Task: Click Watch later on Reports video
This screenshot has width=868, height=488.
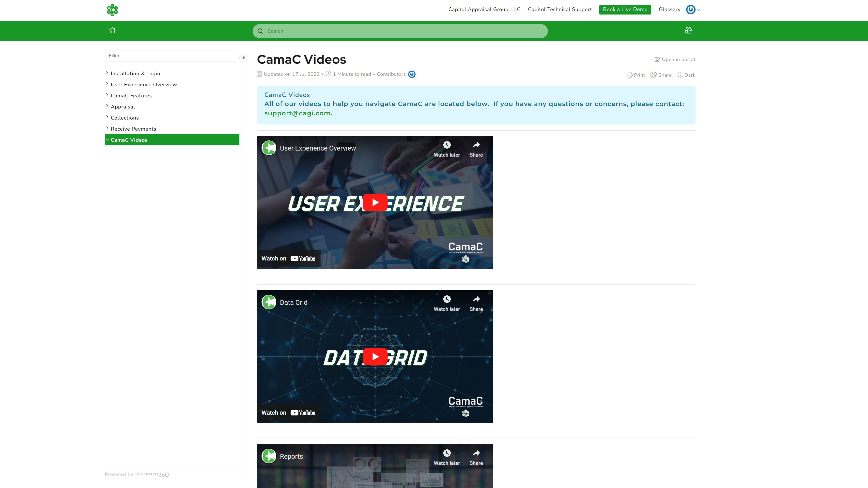Action: [447, 457]
